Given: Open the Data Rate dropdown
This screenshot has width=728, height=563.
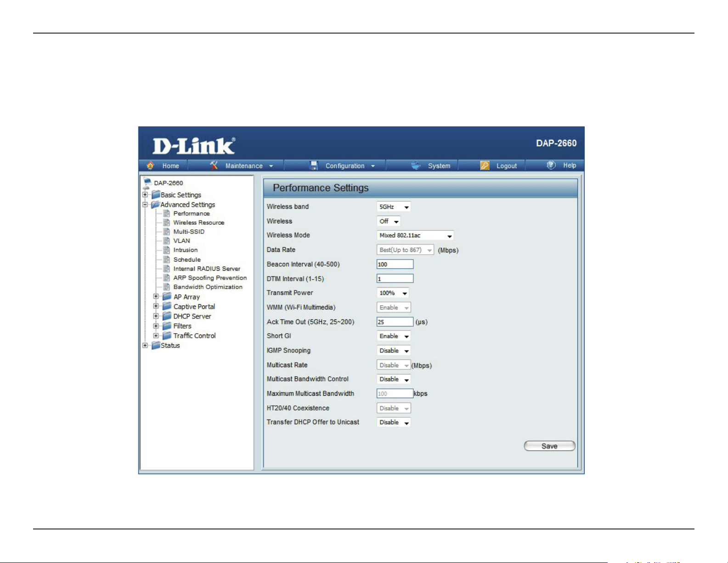Looking at the screenshot, I should click(x=405, y=250).
